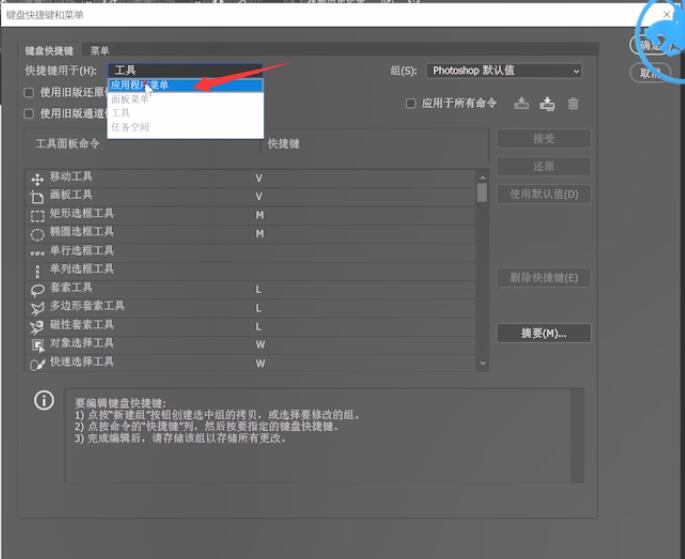Switch to the 菜单 tab
685x559 pixels.
point(100,51)
